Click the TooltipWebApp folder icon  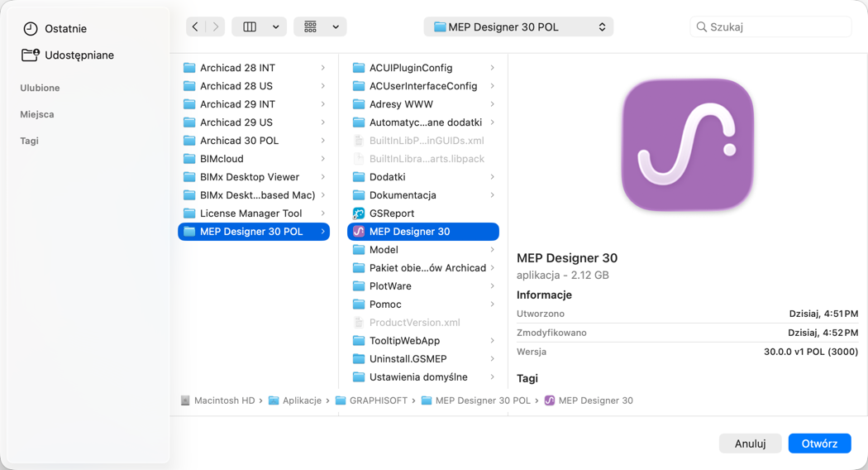click(x=359, y=340)
